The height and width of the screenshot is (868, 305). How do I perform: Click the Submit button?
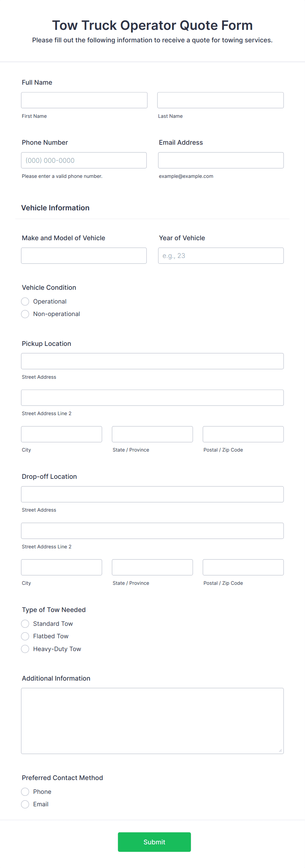coord(154,842)
